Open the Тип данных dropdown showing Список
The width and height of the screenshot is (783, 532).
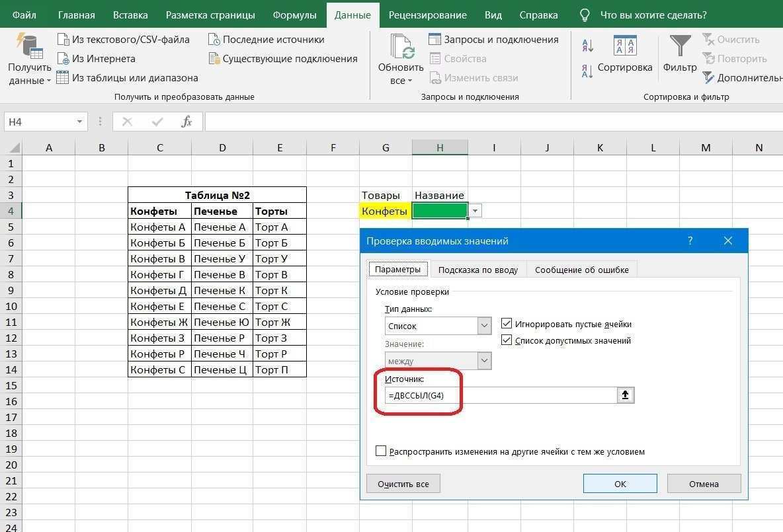(x=484, y=325)
